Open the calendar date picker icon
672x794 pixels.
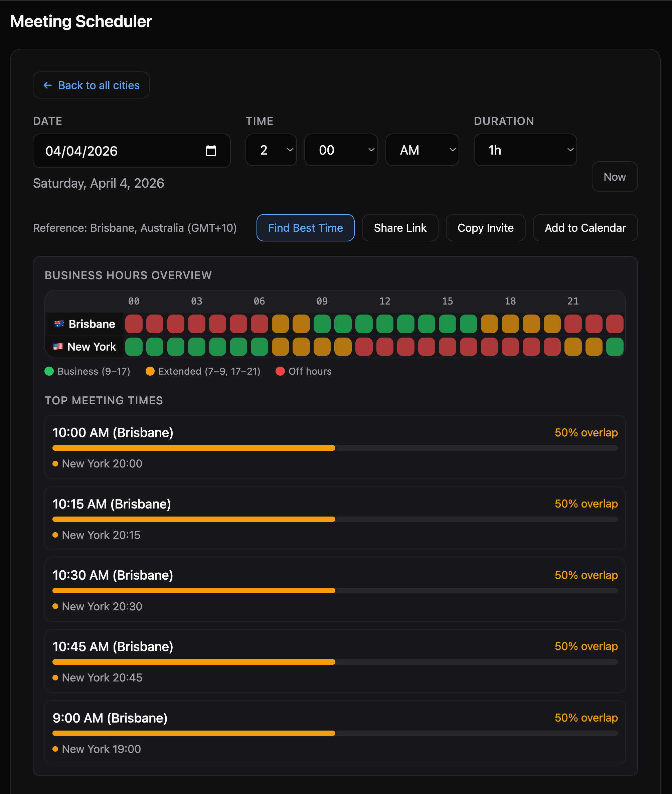pos(211,151)
